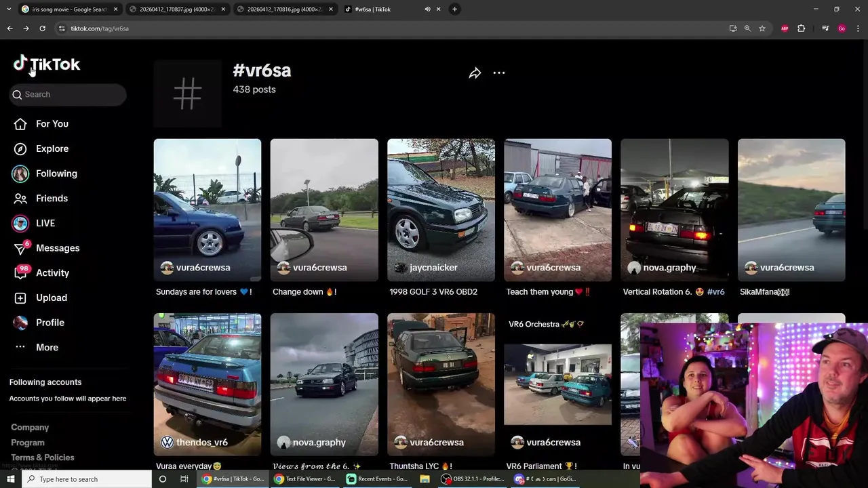Screen dimensions: 868x488
Task: Open the 'Thuntsha LYC' video
Action: (x=441, y=384)
